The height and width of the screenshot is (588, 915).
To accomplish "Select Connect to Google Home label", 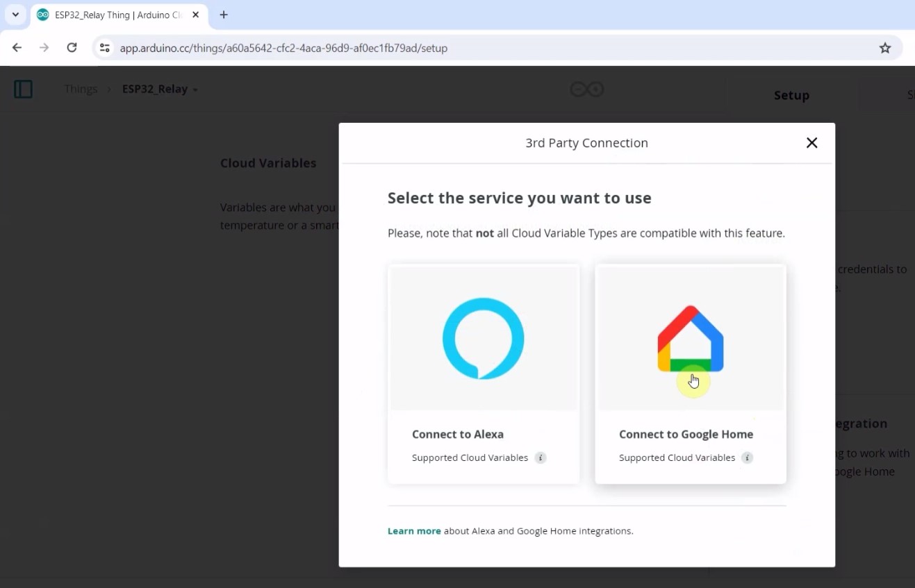I will click(x=686, y=435).
